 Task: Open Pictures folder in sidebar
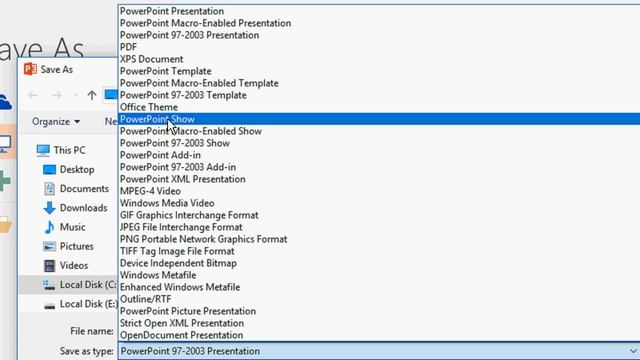(x=68, y=246)
